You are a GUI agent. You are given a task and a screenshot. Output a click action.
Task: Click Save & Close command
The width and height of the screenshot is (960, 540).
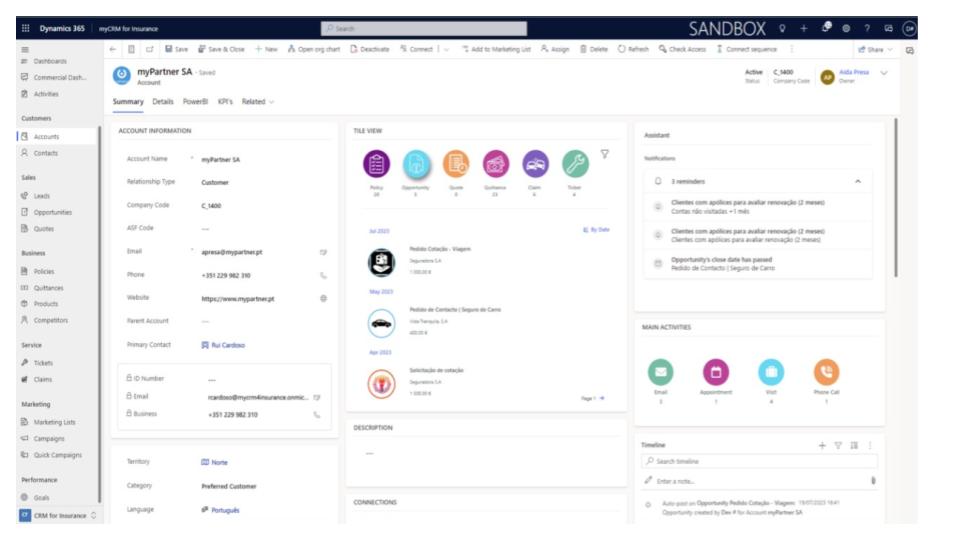tap(221, 49)
